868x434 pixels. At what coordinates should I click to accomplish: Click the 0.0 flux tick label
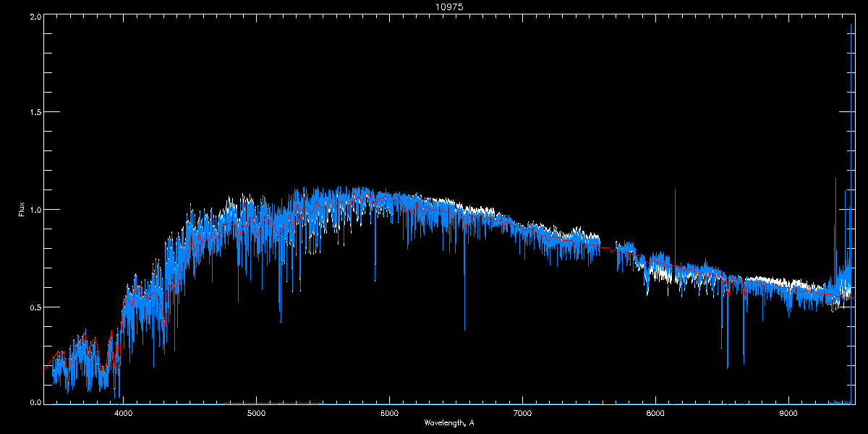[x=34, y=401]
